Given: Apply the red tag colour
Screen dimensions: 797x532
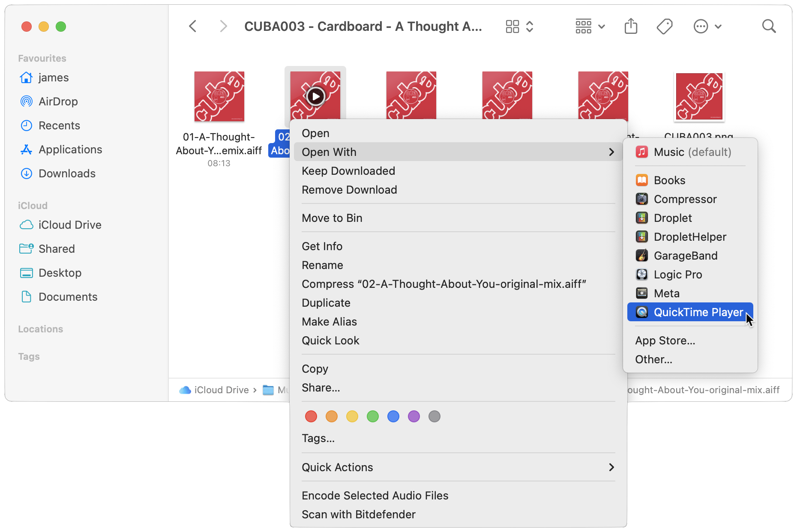Looking at the screenshot, I should pos(311,416).
